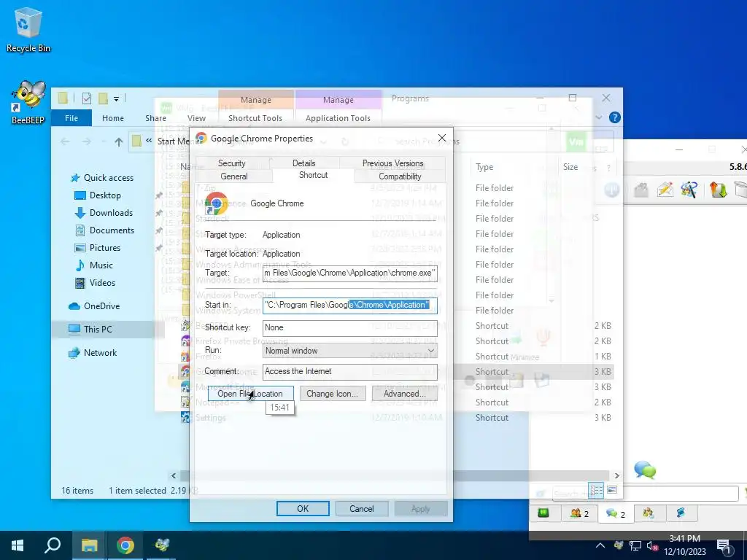Open the File menu in Explorer
This screenshot has height=560, width=747.
[x=71, y=118]
